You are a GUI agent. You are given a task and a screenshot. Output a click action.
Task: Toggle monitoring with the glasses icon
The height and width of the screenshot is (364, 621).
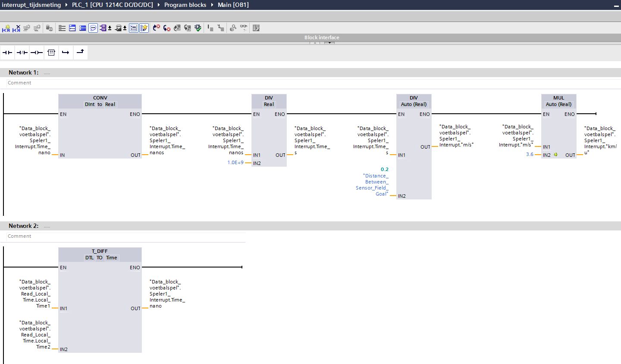tap(244, 28)
